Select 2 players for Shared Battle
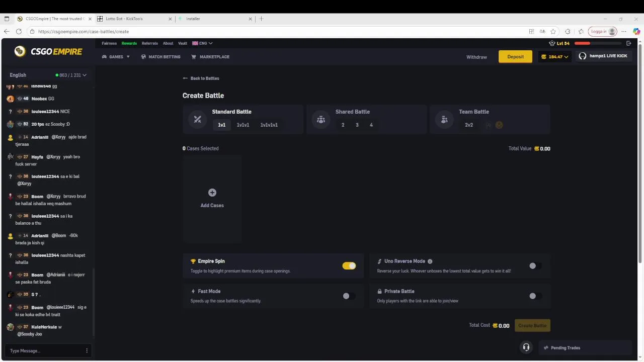 (x=343, y=125)
